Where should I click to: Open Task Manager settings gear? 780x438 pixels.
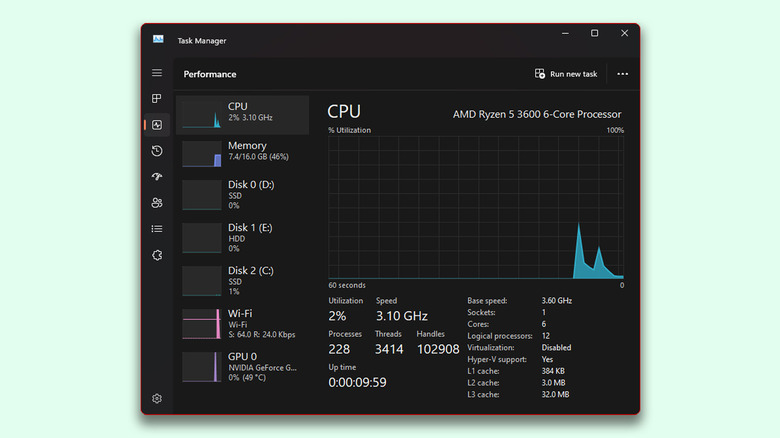coord(157,398)
